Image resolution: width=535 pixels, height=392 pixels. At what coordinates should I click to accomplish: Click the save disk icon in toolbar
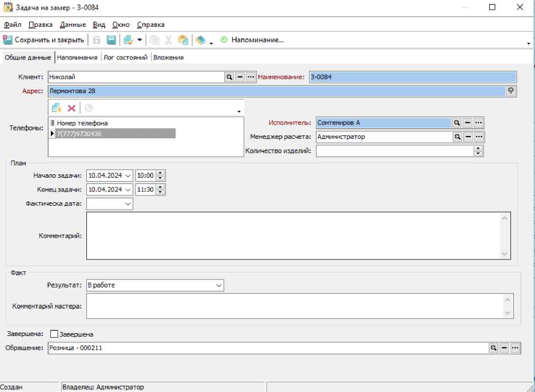click(111, 40)
